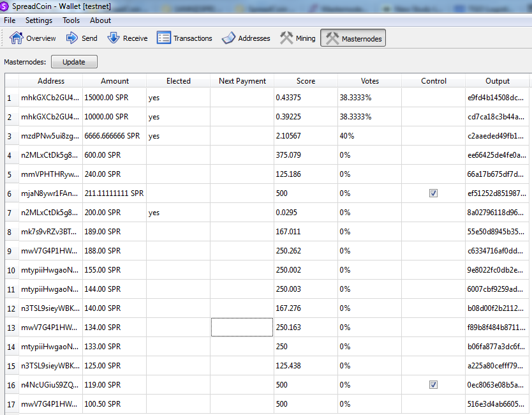Open the About menu
Screen dimensions: 532x415
click(x=100, y=20)
